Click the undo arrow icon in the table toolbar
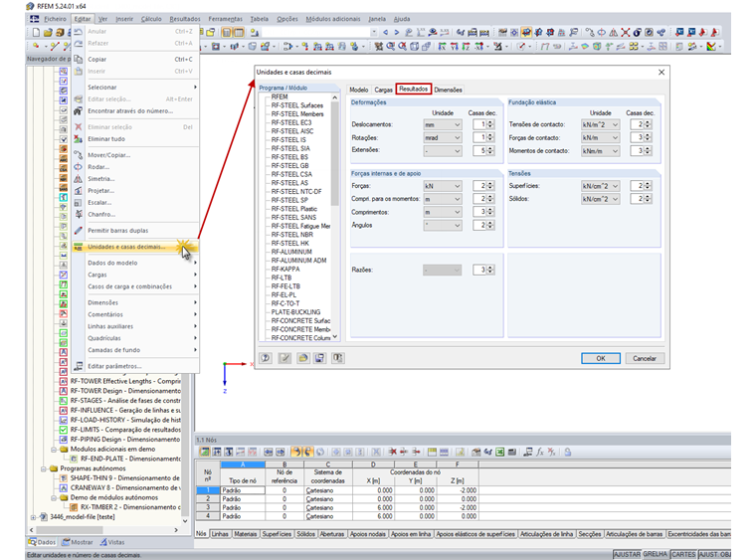Screen dimensions: 756x560 click(295, 452)
